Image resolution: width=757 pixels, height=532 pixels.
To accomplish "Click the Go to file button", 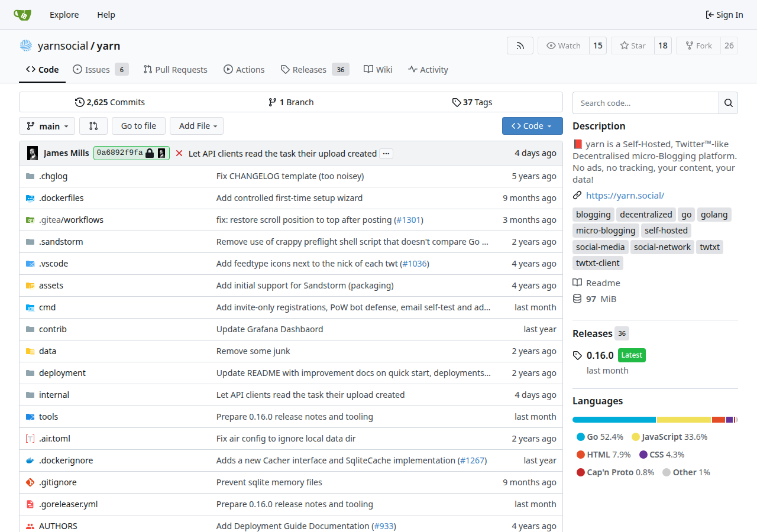I will (138, 126).
